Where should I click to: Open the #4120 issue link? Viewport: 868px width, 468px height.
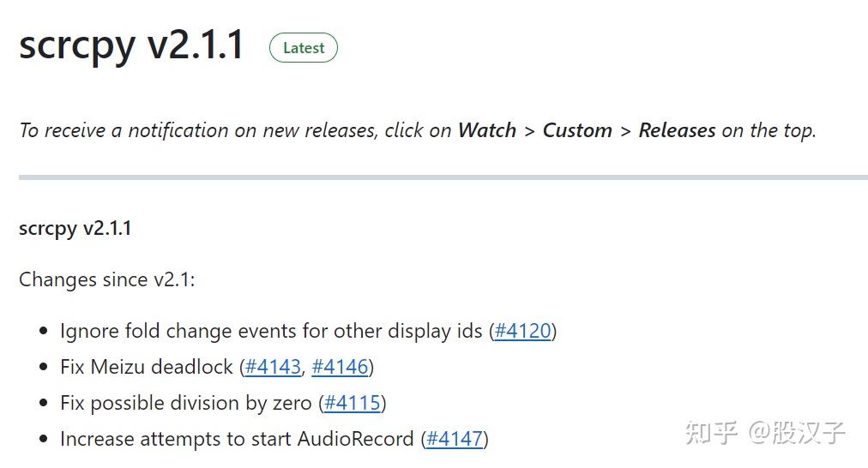point(523,331)
